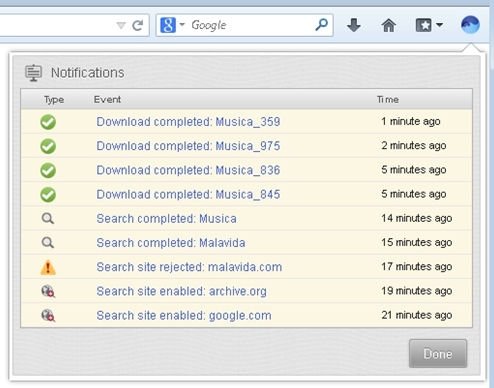Open Download completed: Musica_845 link
This screenshot has width=494, height=388.
(x=188, y=194)
